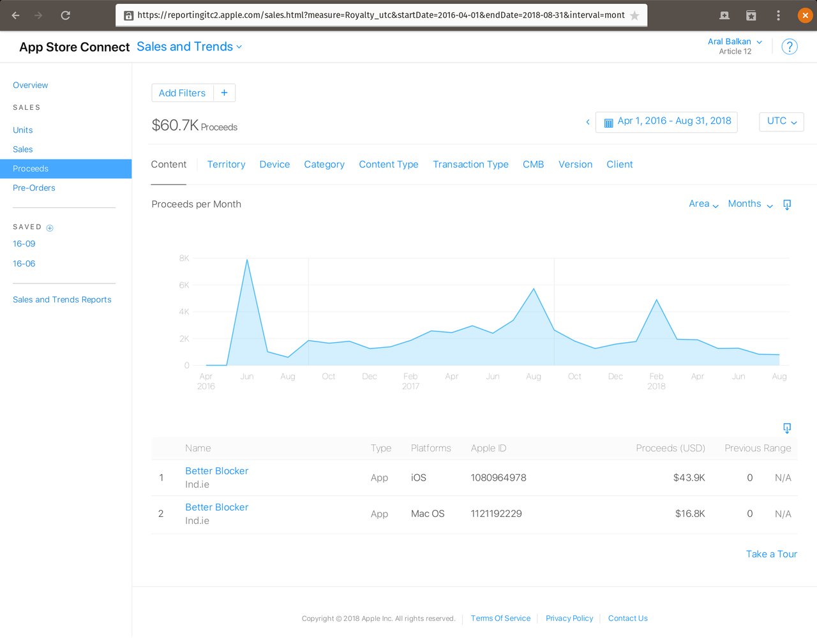
Task: Click the browser address bar URL
Action: 381,15
